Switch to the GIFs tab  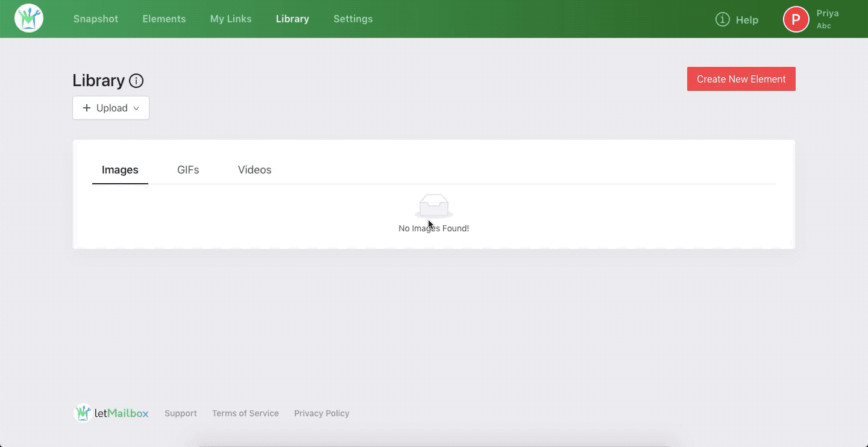point(188,170)
